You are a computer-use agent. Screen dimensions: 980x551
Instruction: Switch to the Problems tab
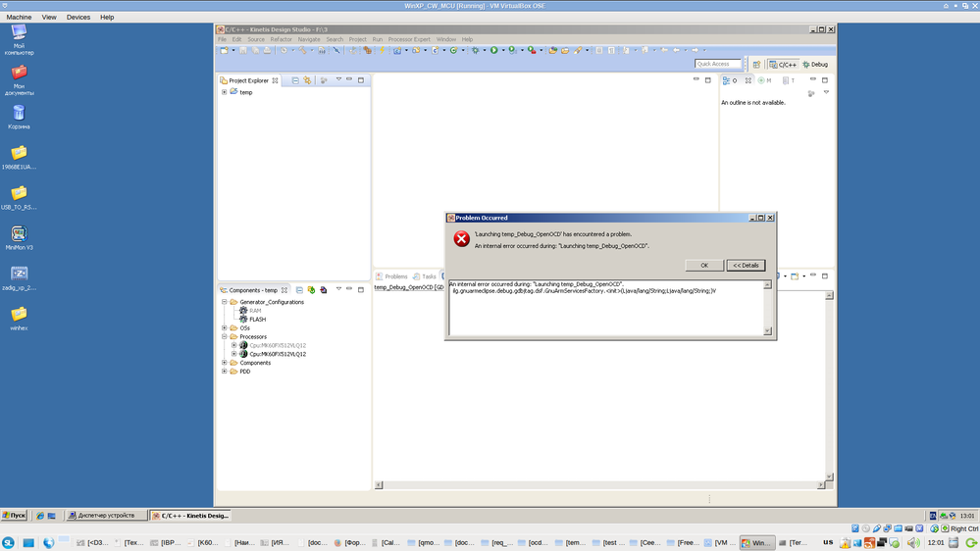[391, 276]
